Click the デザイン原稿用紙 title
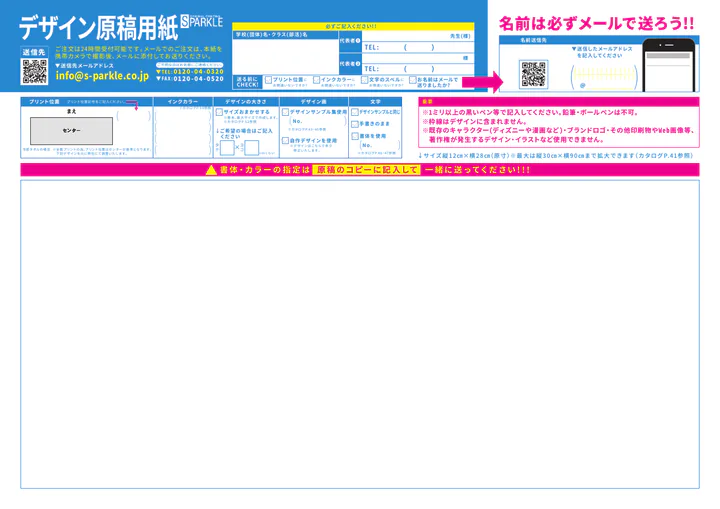 click(98, 28)
